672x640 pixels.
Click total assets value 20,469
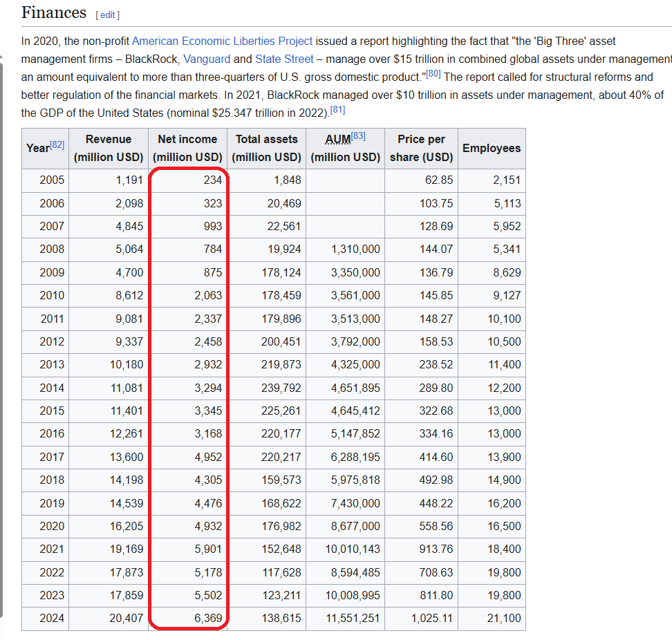coord(284,203)
